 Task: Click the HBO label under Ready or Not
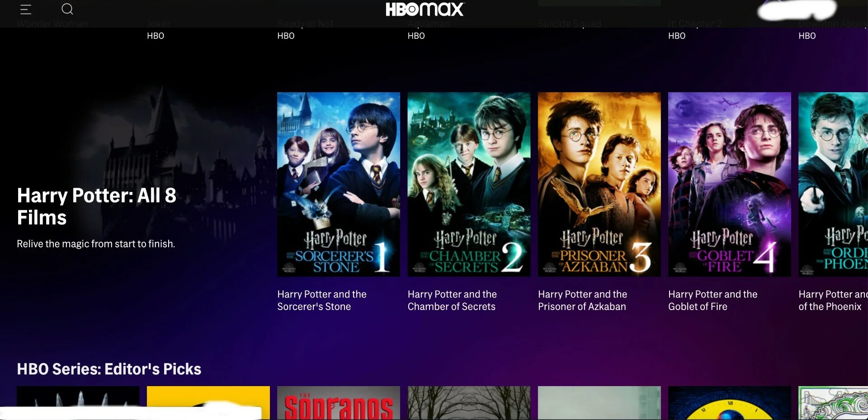point(286,36)
